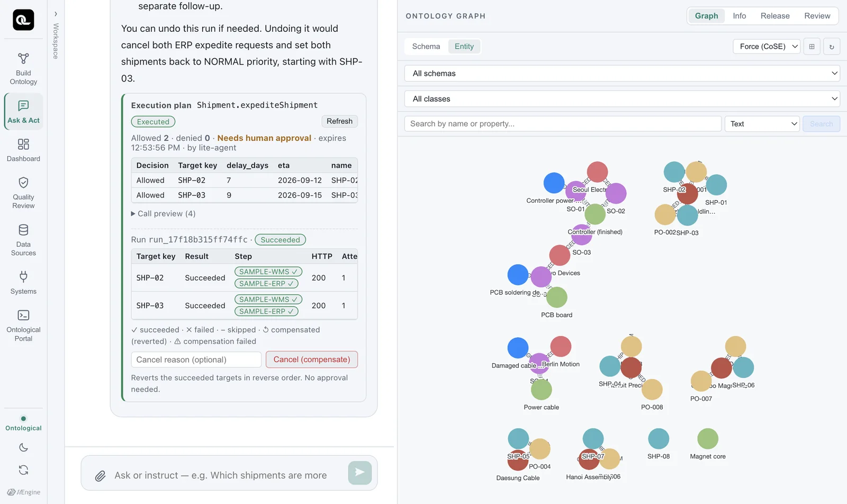Screen dimensions: 847x504
Task: Select Ask & Act in sidebar
Action: coord(23,112)
